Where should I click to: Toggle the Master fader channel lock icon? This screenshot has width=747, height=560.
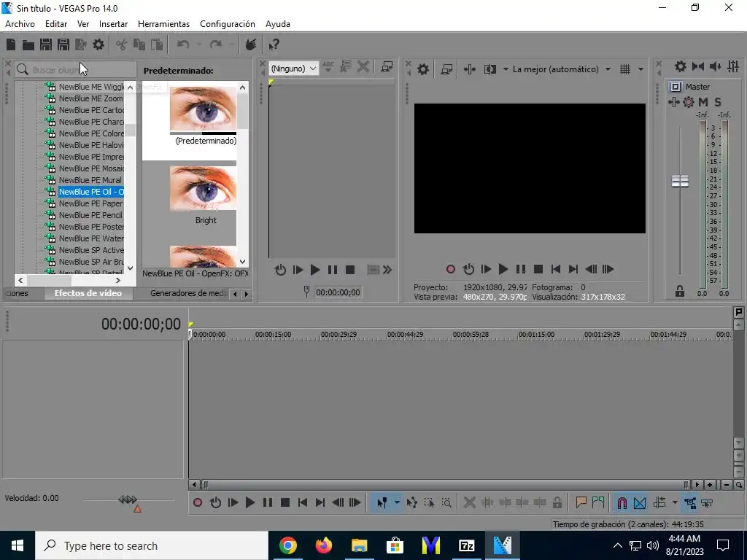click(x=680, y=291)
